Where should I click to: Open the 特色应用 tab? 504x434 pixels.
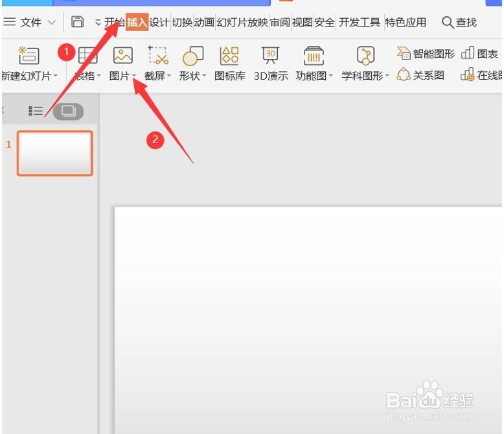pyautogui.click(x=406, y=23)
